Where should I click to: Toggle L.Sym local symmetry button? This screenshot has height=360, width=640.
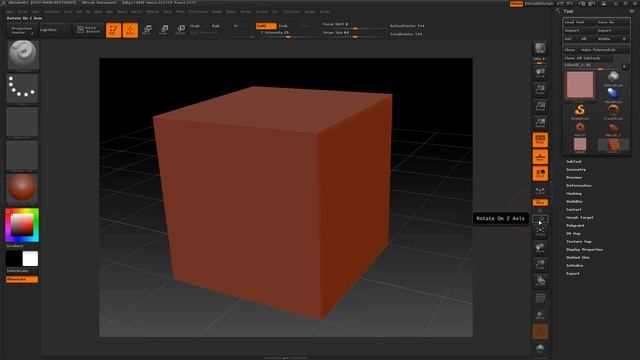[x=540, y=190]
